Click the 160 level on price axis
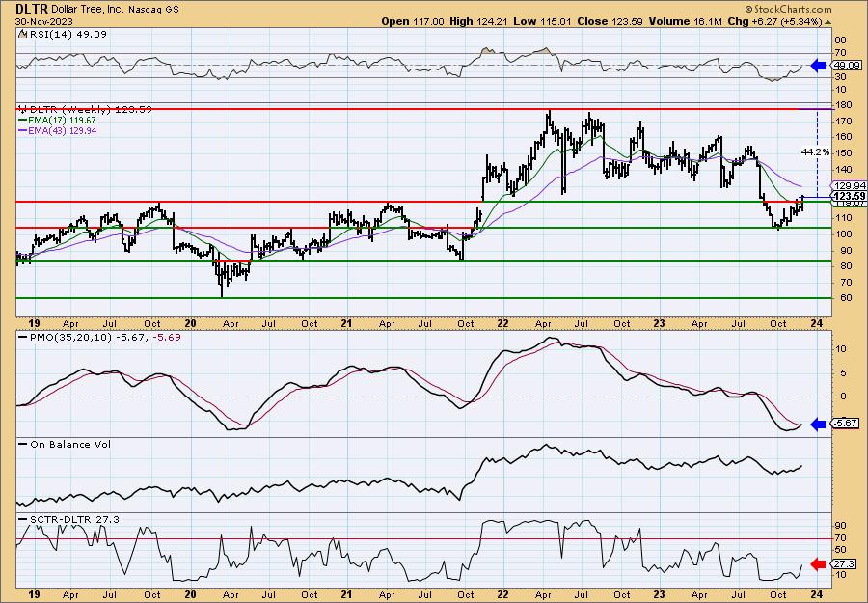This screenshot has width=868, height=603. [x=843, y=137]
